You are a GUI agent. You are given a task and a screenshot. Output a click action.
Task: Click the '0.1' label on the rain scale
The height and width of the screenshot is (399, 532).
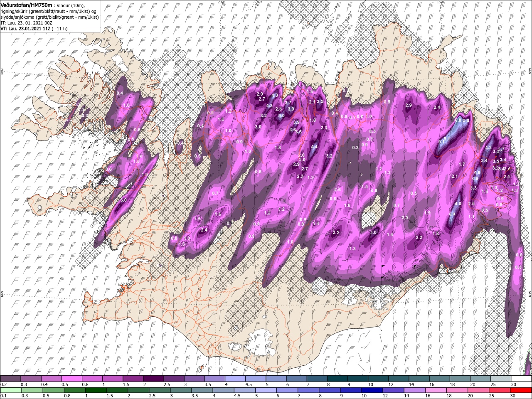[3, 396]
